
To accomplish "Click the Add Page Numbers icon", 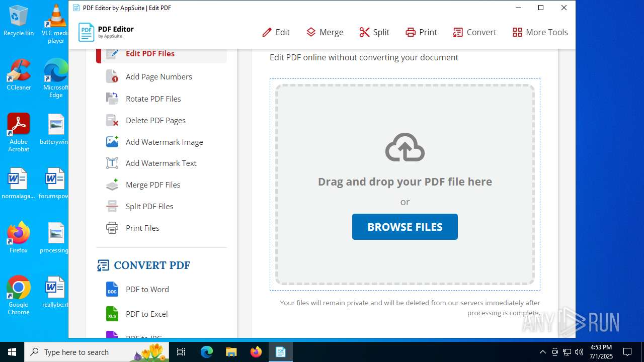I will click(x=112, y=76).
